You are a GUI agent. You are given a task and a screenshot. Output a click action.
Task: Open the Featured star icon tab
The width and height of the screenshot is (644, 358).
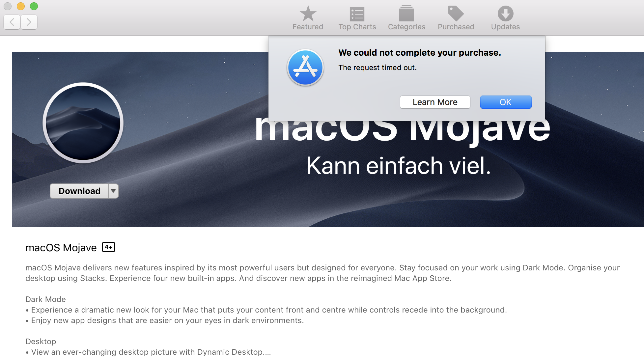[308, 18]
